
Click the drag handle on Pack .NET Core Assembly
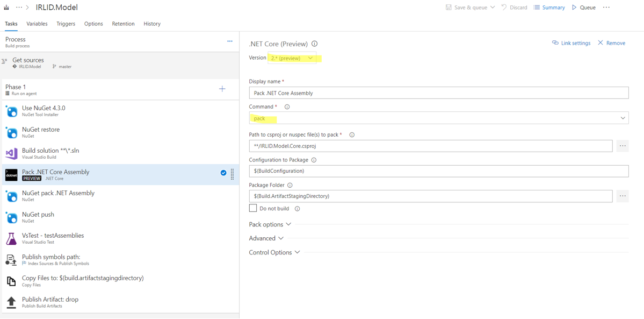233,174
